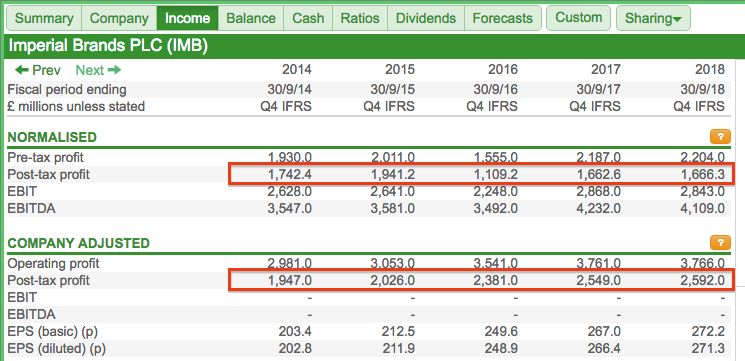Open the Company Adjusted section help icon
This screenshot has height=361, width=745.
click(720, 243)
